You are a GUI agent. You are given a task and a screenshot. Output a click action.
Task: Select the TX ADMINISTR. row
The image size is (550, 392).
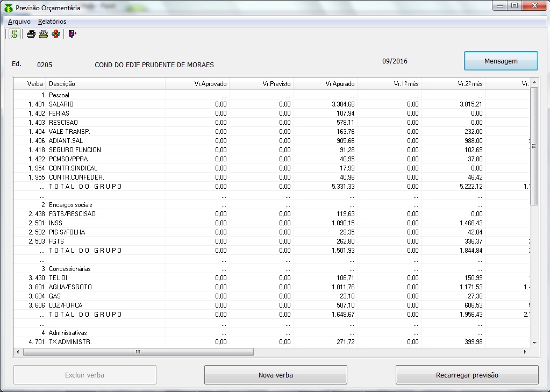tap(70, 342)
